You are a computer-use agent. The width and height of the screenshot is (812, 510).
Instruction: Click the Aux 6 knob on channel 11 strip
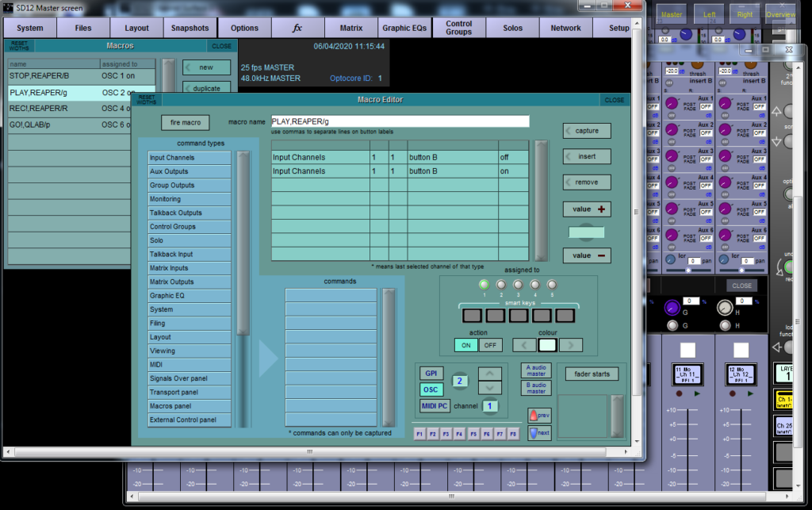click(671, 235)
